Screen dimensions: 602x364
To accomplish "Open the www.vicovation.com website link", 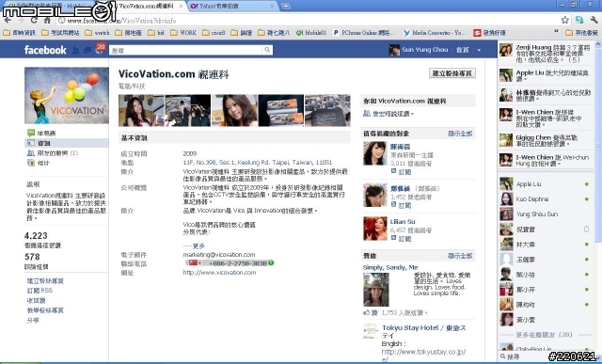I will pos(219,272).
